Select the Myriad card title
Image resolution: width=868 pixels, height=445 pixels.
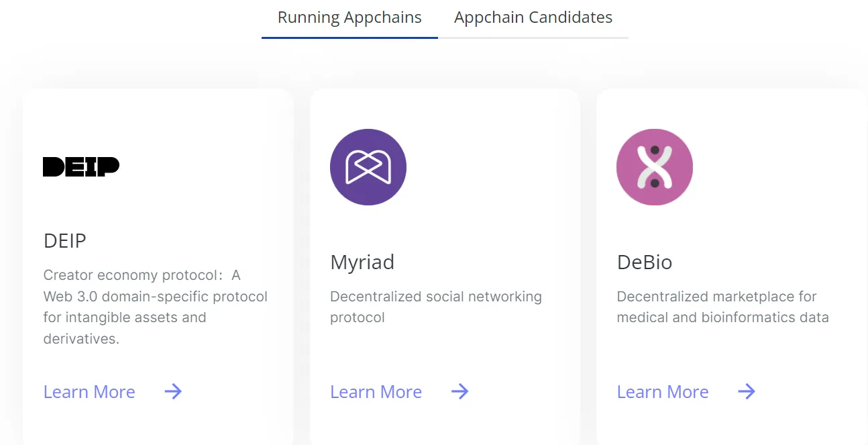click(362, 262)
